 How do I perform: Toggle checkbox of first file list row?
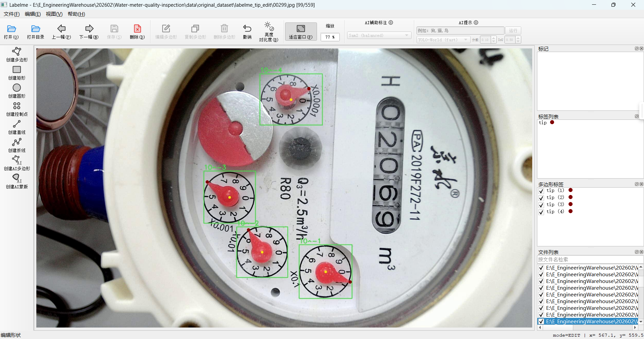click(x=541, y=268)
